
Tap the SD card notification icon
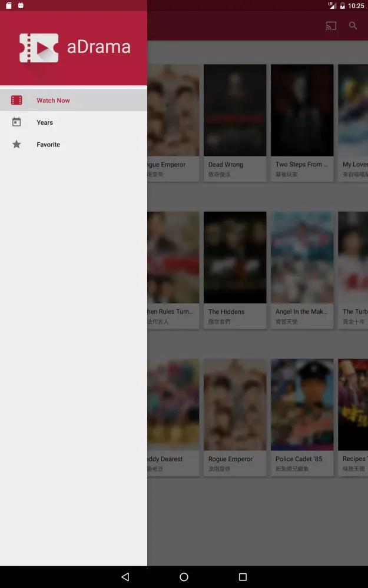[x=9, y=5]
